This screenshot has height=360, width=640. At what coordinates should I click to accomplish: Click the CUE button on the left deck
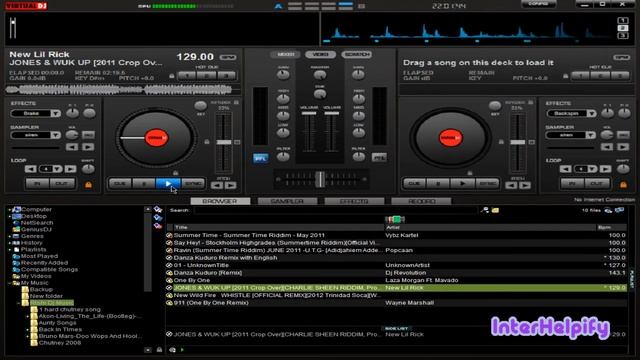click(x=120, y=184)
